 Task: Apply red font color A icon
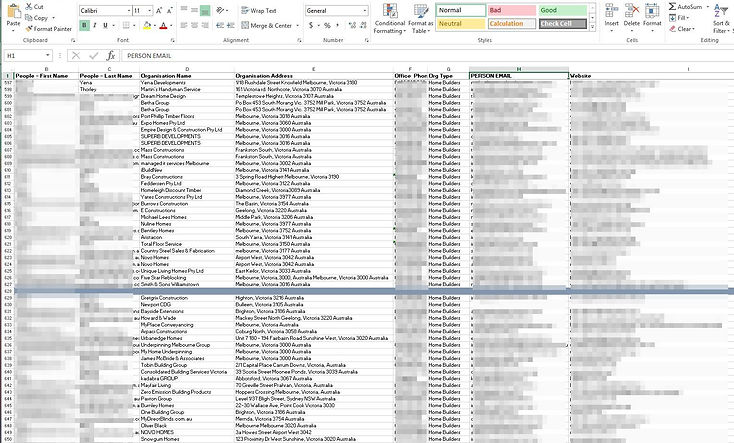click(x=163, y=25)
